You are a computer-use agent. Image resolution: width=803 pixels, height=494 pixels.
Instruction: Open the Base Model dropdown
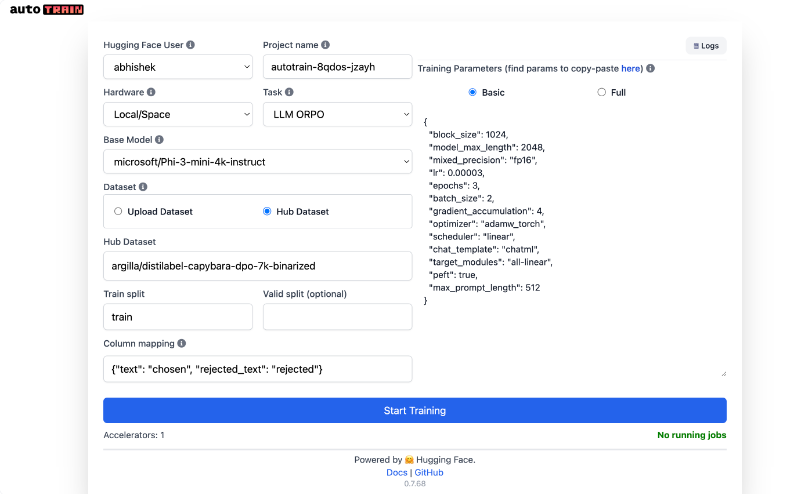click(258, 162)
